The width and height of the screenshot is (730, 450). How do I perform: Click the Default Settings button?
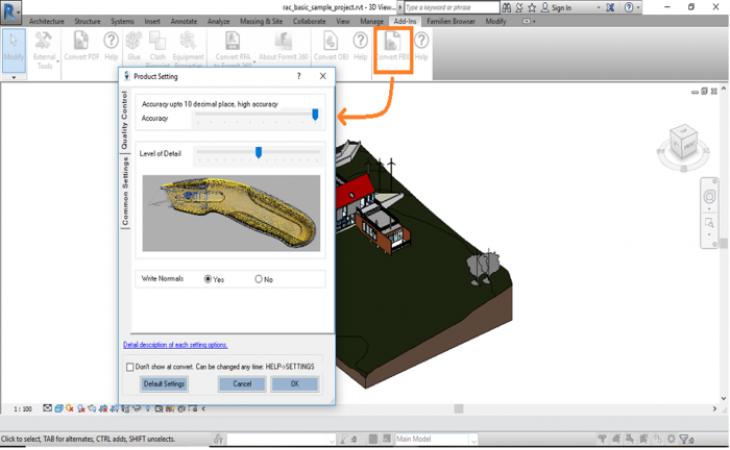coord(164,384)
